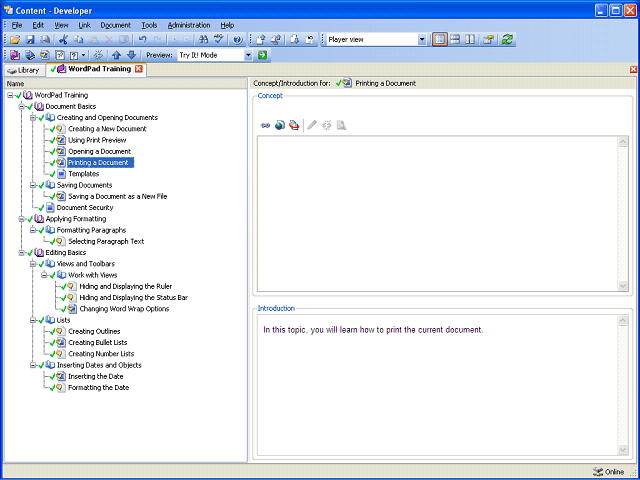Close the editor pane with far-right red X
Screen dimensions: 640x480
[633, 69]
